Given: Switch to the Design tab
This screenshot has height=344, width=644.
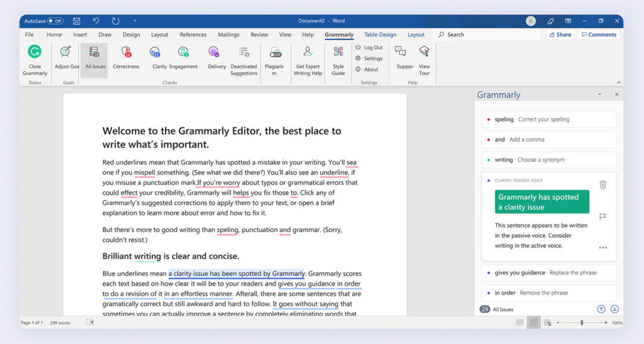Looking at the screenshot, I should [x=131, y=35].
